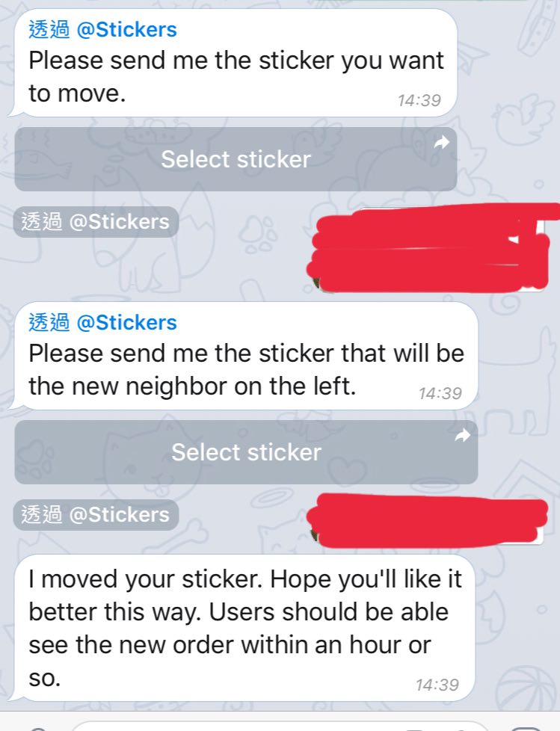Tap share arrow on first Select sticker button

441,142
